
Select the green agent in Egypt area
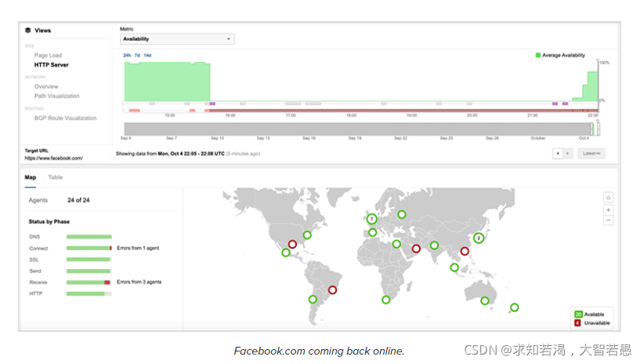396,244
